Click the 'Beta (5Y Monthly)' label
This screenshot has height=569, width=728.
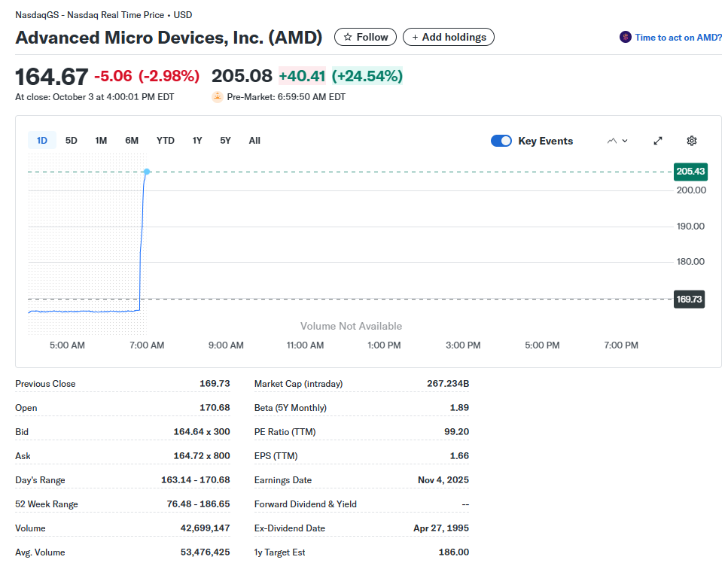pyautogui.click(x=290, y=408)
